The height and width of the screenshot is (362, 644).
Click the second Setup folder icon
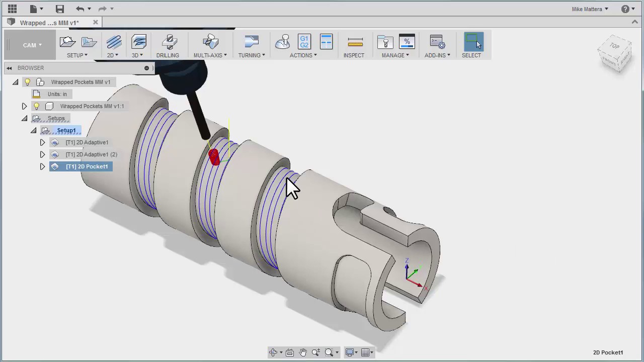pos(89,42)
